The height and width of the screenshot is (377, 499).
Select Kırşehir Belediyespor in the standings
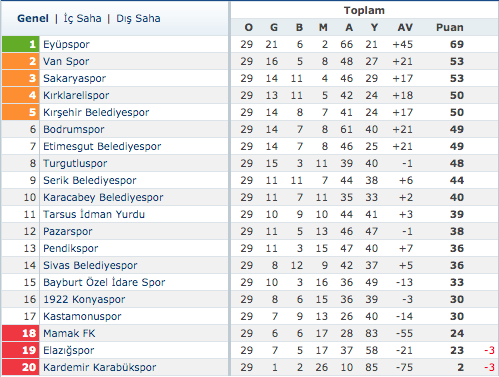(x=96, y=112)
